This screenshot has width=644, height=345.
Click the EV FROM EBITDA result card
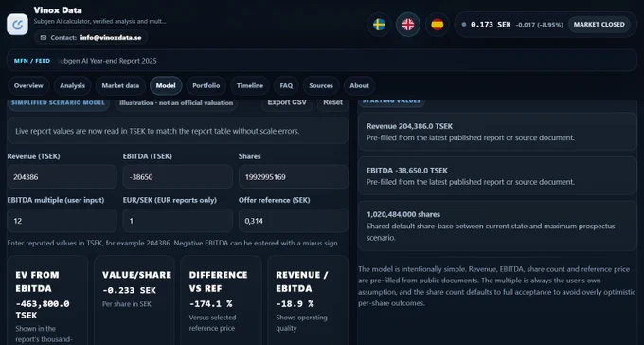click(47, 300)
